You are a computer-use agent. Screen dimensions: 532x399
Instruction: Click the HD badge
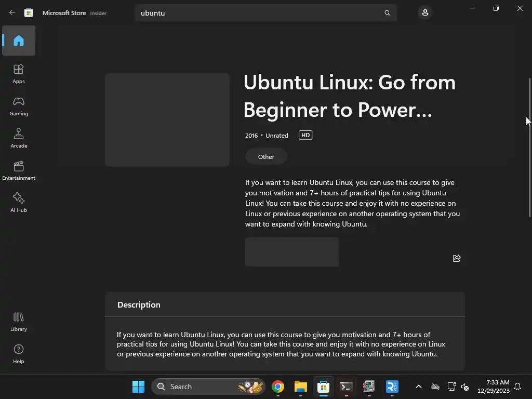coord(305,135)
